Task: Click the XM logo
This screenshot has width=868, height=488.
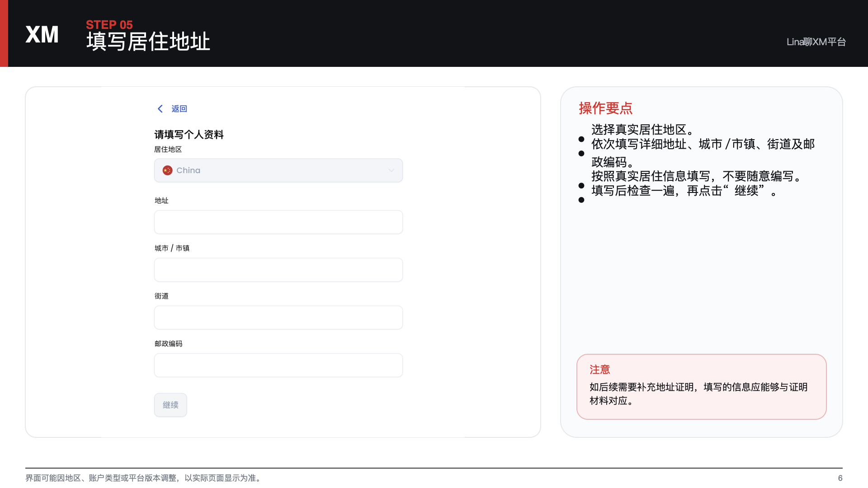Action: (x=42, y=34)
